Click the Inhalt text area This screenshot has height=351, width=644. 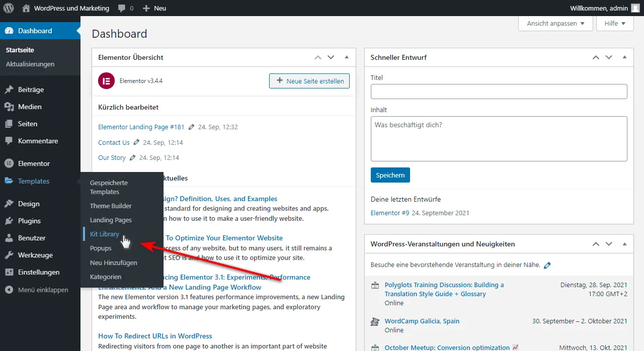click(x=499, y=139)
